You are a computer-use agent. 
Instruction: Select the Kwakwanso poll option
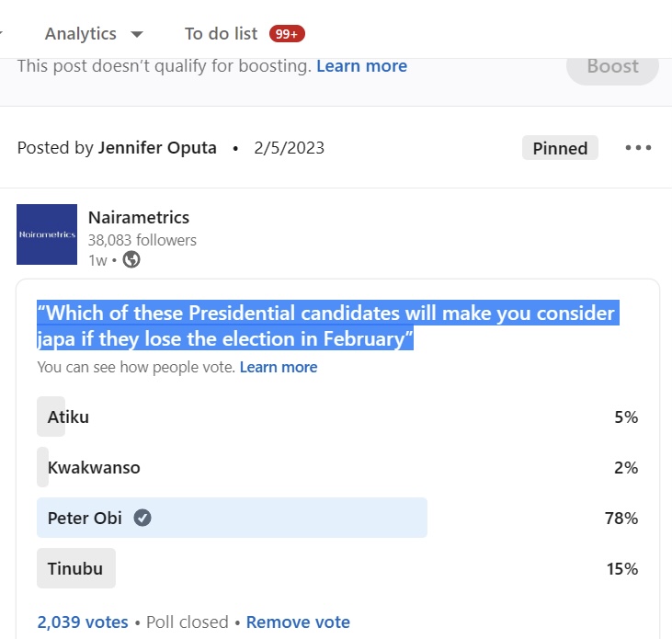click(337, 467)
